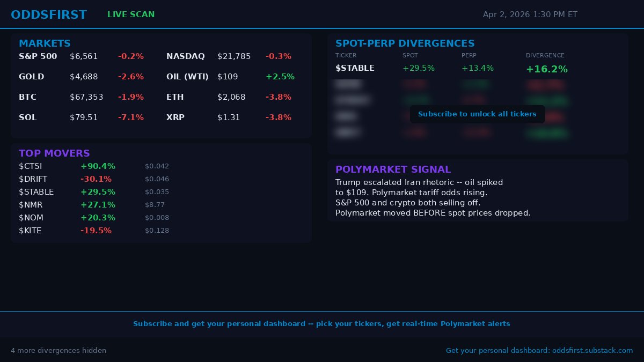Click the OIL change +2.5%
This screenshot has height=362, width=644.
[x=280, y=77]
